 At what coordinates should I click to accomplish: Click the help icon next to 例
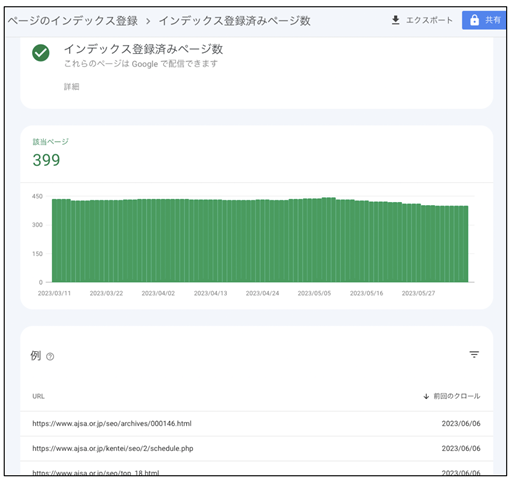[50, 357]
